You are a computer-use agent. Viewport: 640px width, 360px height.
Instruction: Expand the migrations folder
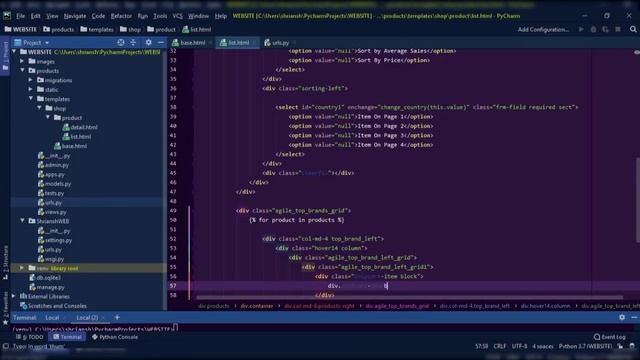(31, 80)
